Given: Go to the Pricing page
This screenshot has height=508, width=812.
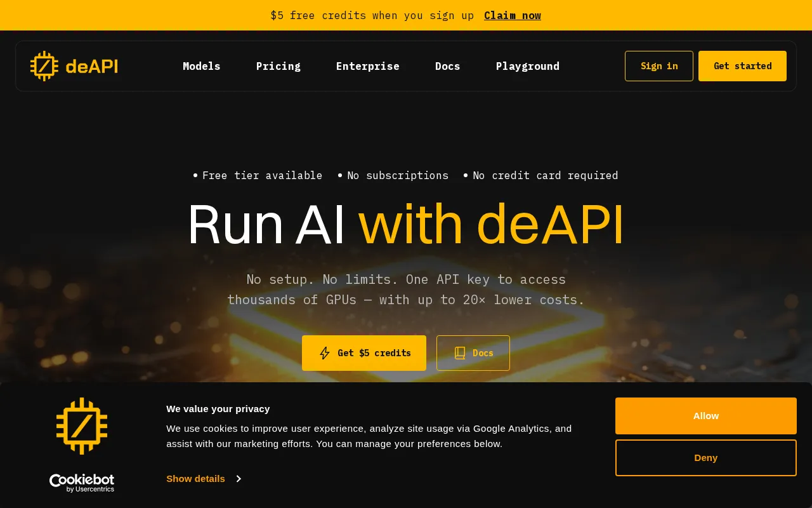Looking at the screenshot, I should tap(278, 66).
